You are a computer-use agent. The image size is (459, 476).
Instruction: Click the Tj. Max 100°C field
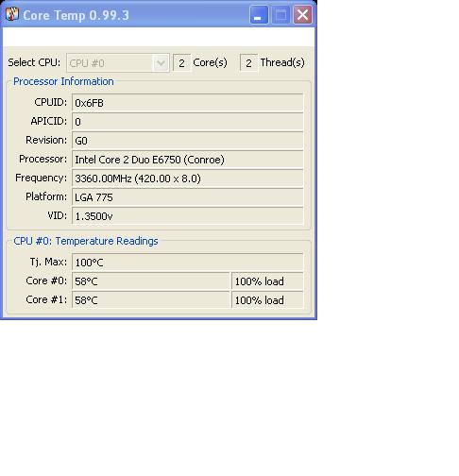188,262
